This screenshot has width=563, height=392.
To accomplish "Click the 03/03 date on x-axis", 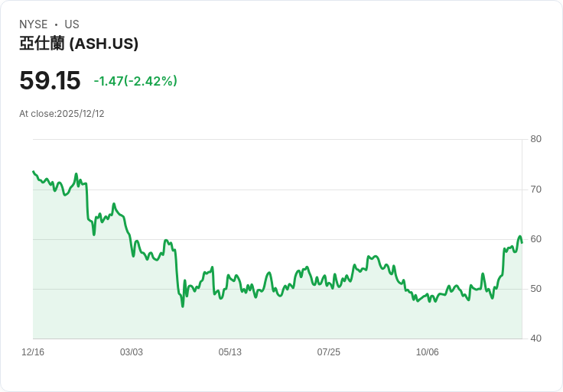I will point(132,352).
